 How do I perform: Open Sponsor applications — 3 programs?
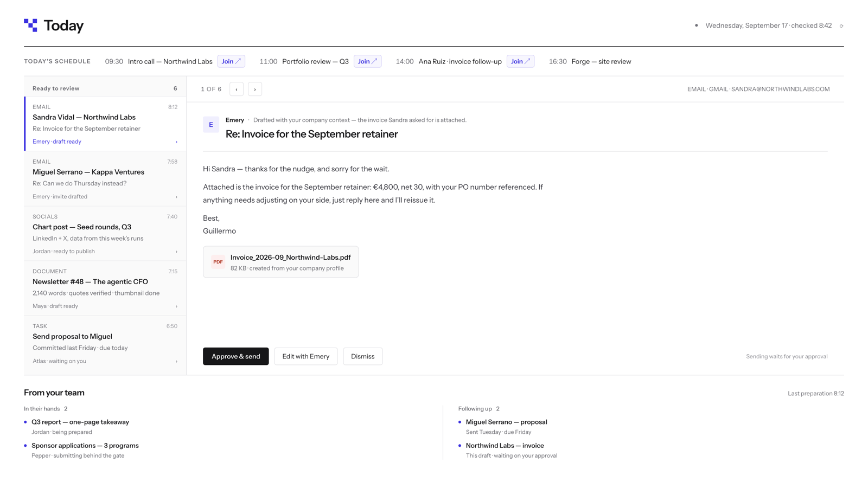click(85, 446)
